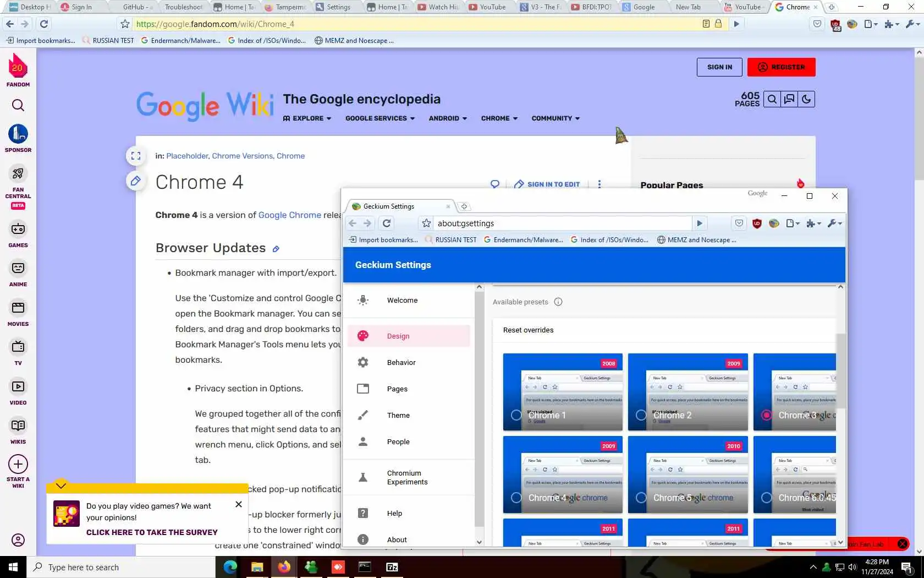Expand the COMMUNITY dropdown menu
Screen dimensions: 924x578
click(x=555, y=118)
